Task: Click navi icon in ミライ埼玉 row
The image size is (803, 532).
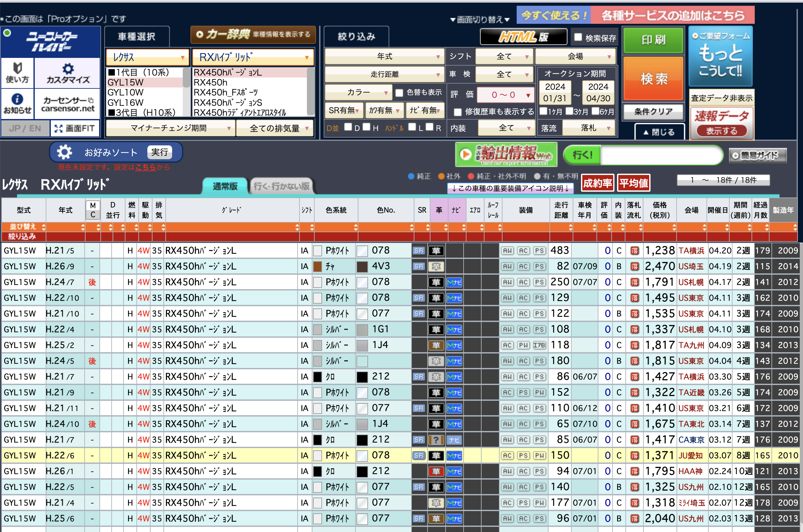Action: (454, 503)
